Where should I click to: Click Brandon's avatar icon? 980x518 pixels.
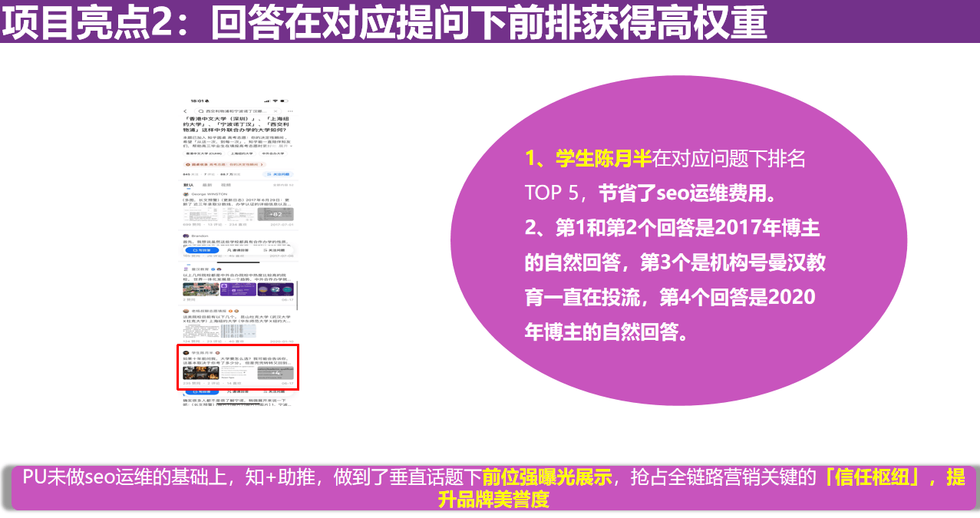pos(186,236)
